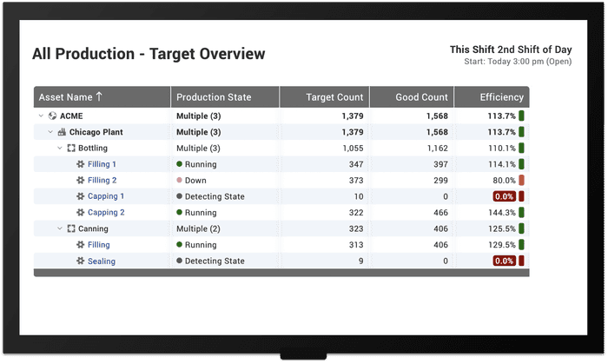
Task: Collapse the Bottling line chevron
Action: point(60,148)
